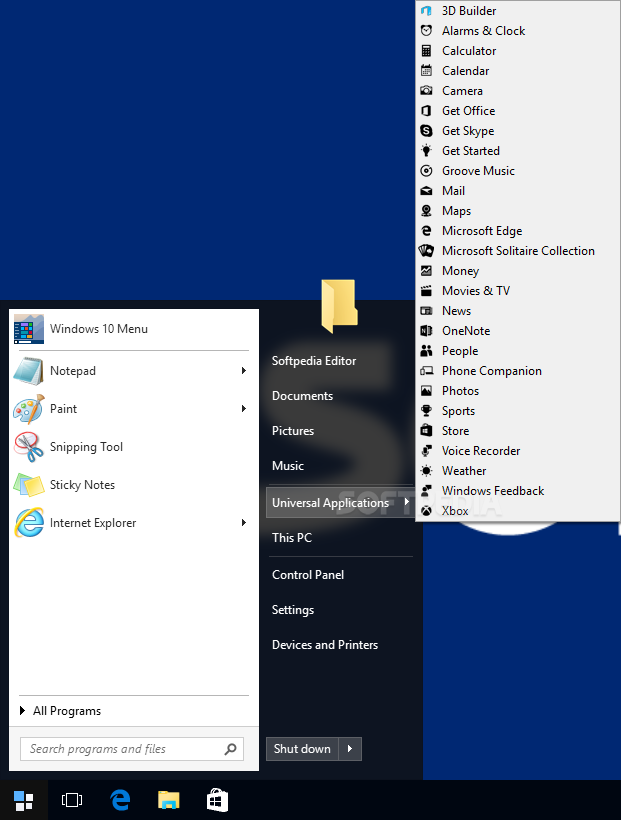Open Softpedia Editor user folder
The image size is (621, 820).
click(314, 361)
